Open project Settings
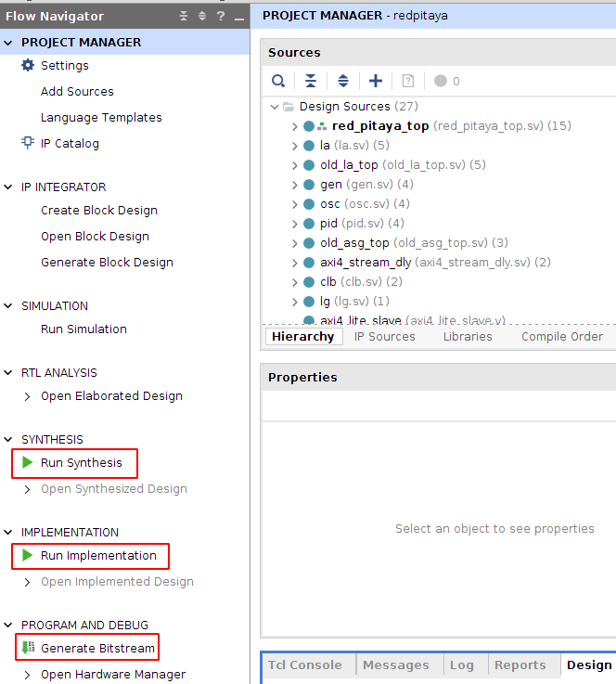The image size is (616, 684). point(65,66)
